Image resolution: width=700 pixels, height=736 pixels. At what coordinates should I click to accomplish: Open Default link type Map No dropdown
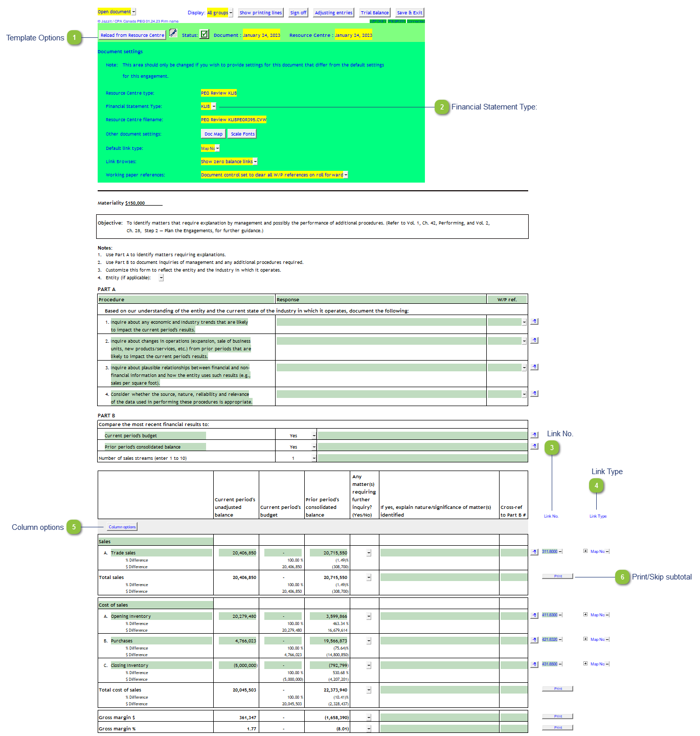[x=217, y=148]
